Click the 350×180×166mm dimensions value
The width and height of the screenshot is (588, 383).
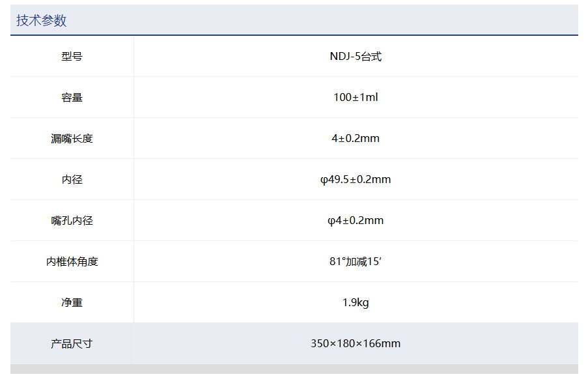[356, 344]
